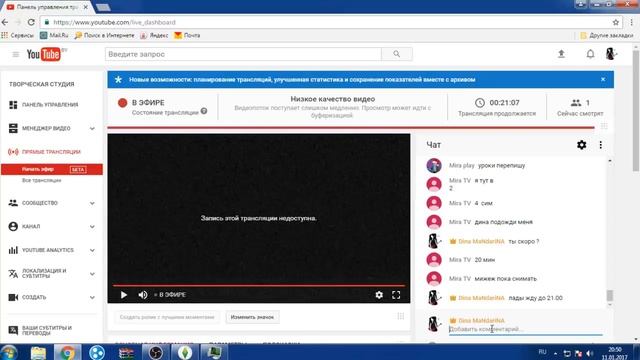
Task: Open chat more options three dots
Action: [x=600, y=144]
